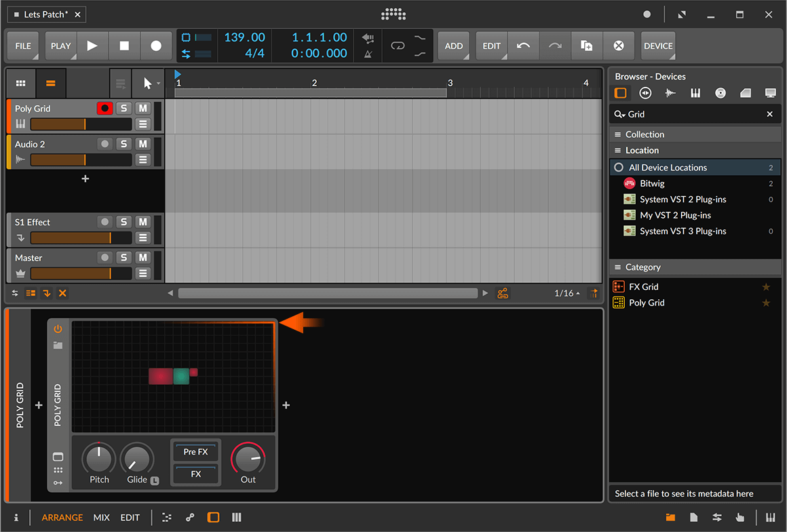This screenshot has height=532, width=787.
Task: Switch to the MIX view
Action: [x=101, y=517]
